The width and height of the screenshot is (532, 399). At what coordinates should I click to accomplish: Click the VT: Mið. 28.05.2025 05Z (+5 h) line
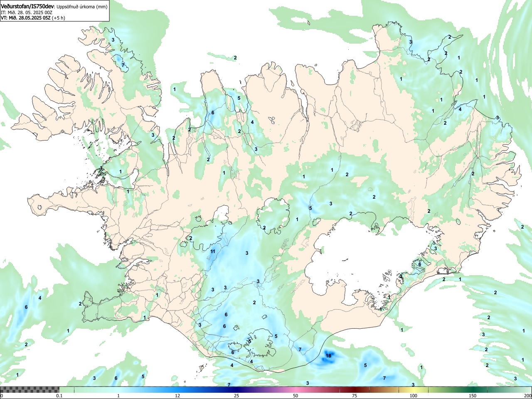click(x=33, y=18)
